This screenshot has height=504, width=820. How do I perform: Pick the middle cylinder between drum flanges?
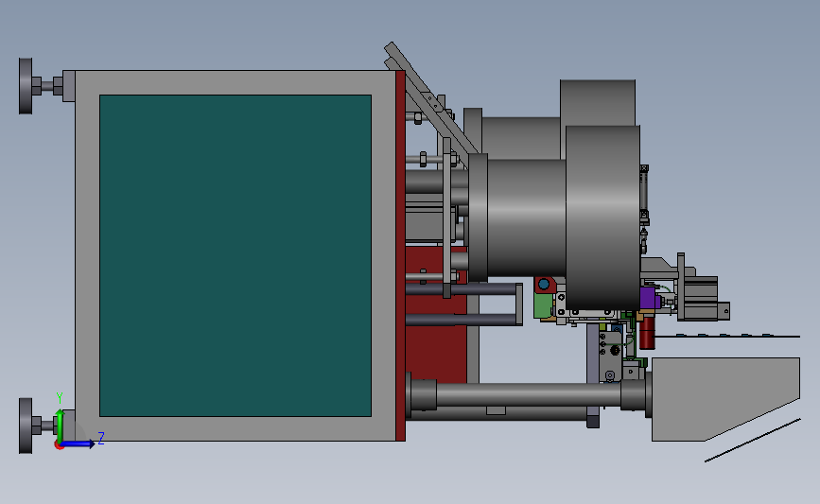click(x=527, y=217)
